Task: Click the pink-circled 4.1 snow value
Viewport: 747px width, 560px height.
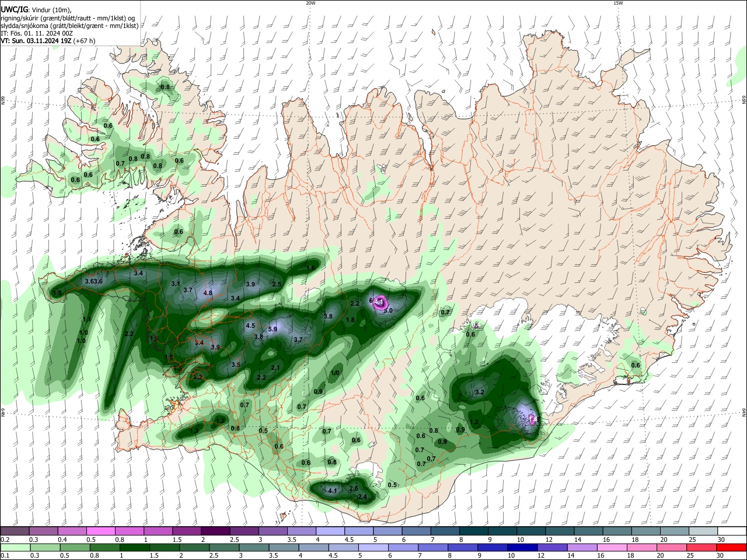Action: (379, 302)
